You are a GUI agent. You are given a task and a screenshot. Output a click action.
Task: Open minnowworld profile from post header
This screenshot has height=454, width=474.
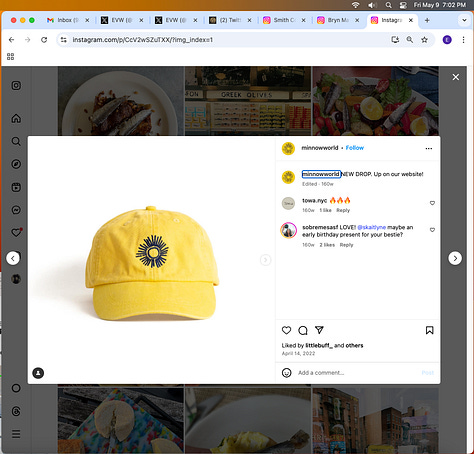coord(320,148)
